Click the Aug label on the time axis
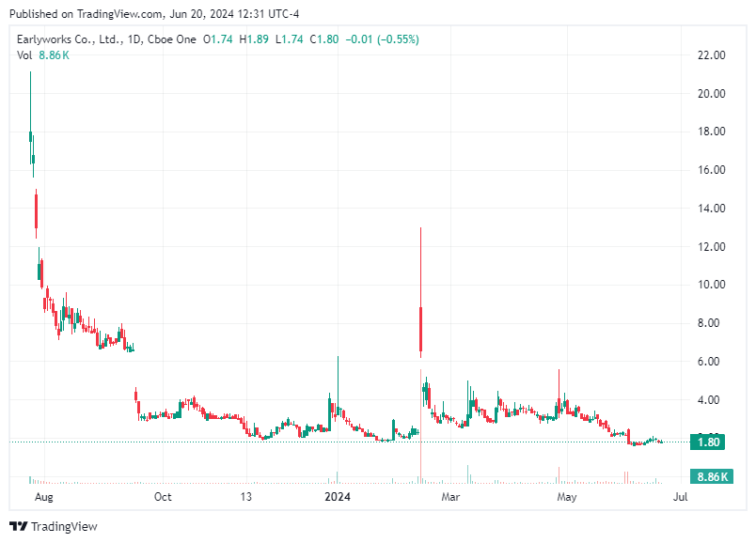 point(45,497)
